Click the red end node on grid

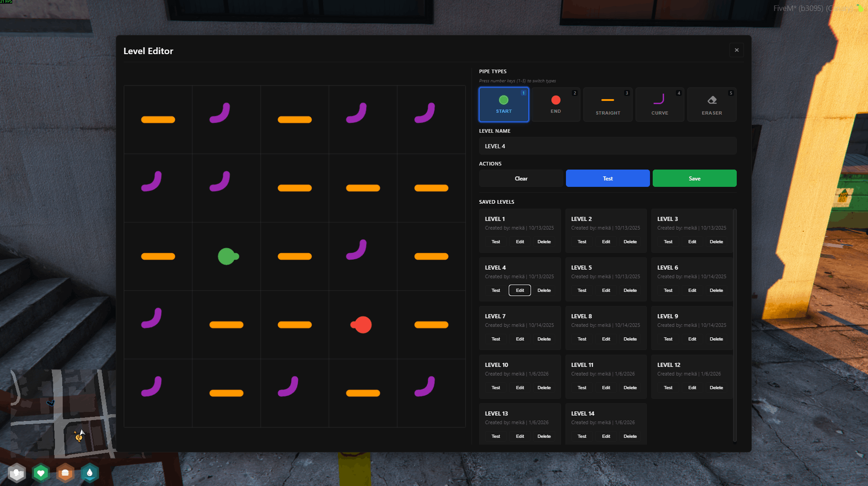tap(362, 325)
